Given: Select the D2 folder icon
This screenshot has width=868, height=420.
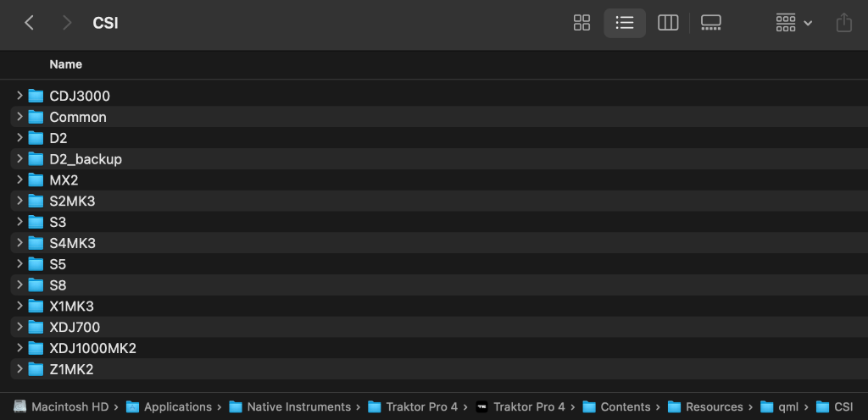Looking at the screenshot, I should tap(36, 138).
